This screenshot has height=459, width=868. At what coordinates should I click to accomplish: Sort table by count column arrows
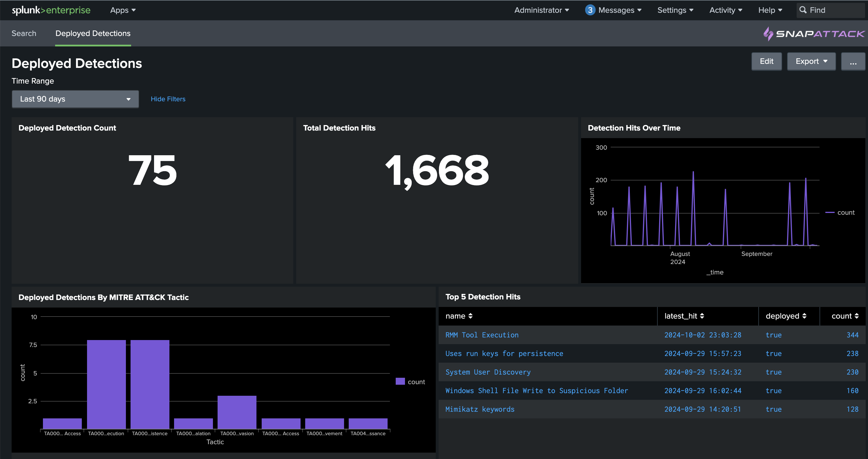pyautogui.click(x=857, y=316)
